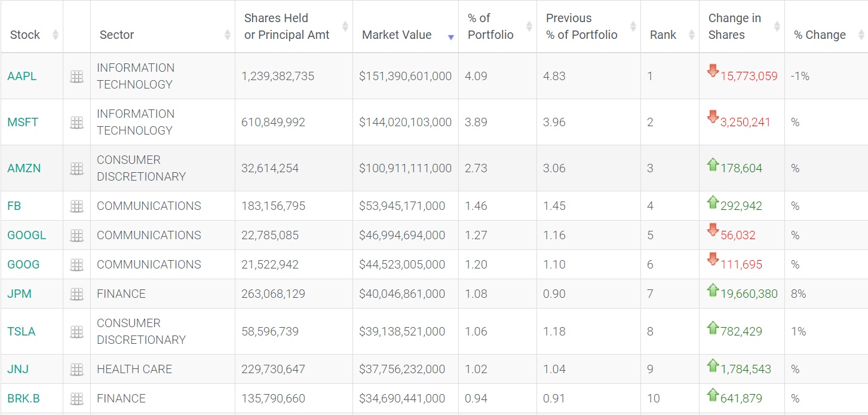Click the table icon in GOOGL row
The height and width of the screenshot is (415, 868).
[76, 236]
